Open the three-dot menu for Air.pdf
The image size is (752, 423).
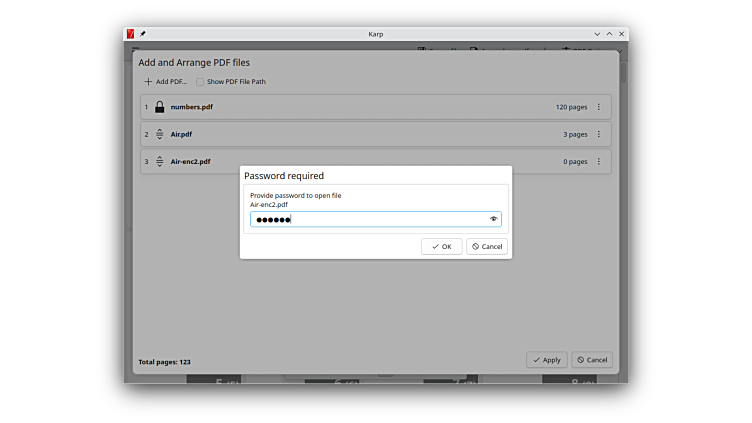[x=599, y=134]
